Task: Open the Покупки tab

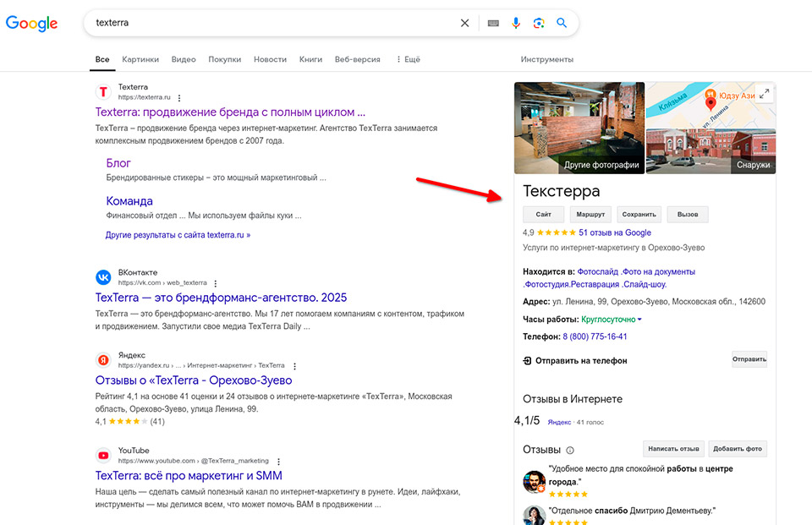Action: [x=225, y=59]
